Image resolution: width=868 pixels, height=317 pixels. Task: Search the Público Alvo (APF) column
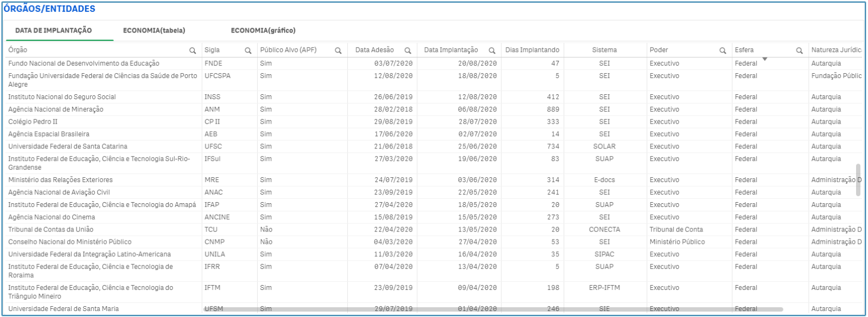[x=338, y=50]
